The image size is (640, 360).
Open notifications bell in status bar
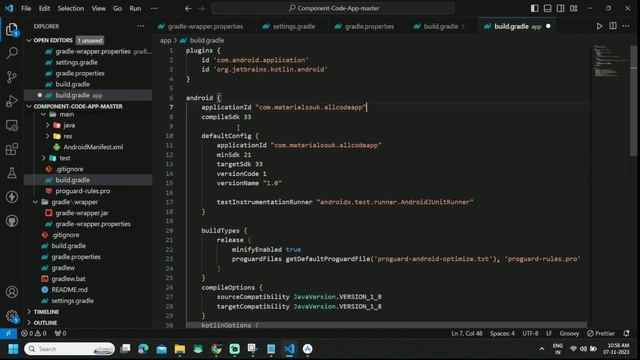coord(627,333)
